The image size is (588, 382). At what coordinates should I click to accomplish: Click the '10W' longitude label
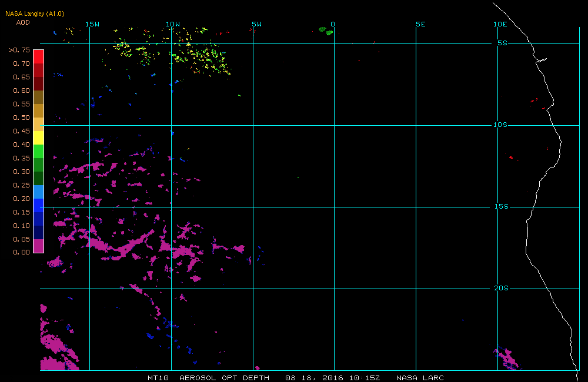(173, 24)
